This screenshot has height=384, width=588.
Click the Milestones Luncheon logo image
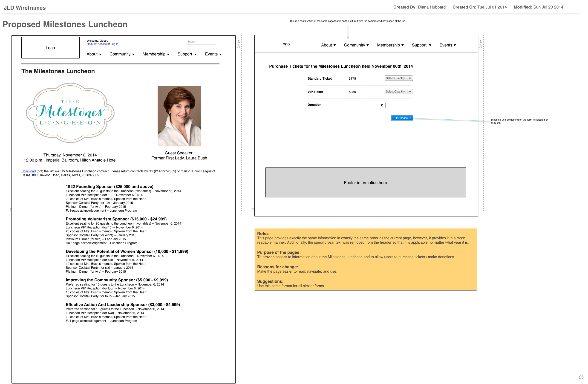click(x=70, y=113)
